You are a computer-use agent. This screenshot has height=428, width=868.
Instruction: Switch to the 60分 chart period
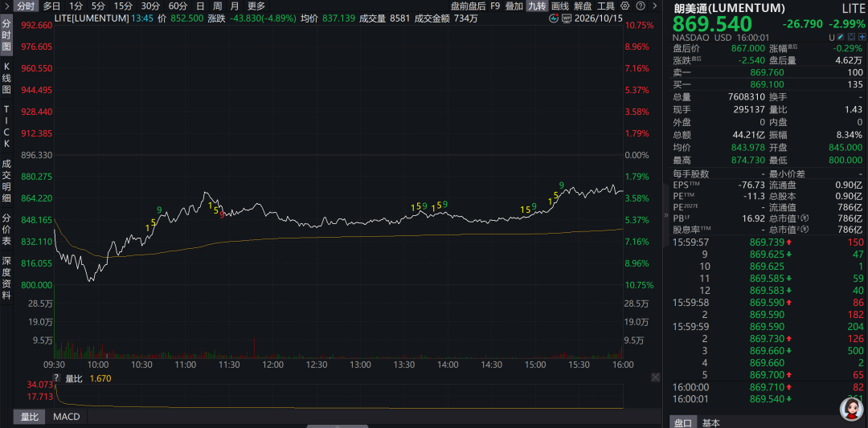click(x=178, y=6)
